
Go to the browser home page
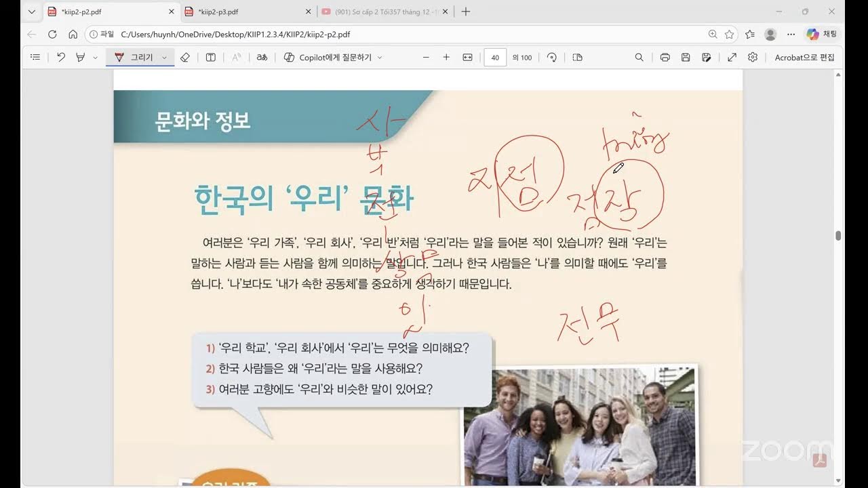(73, 34)
